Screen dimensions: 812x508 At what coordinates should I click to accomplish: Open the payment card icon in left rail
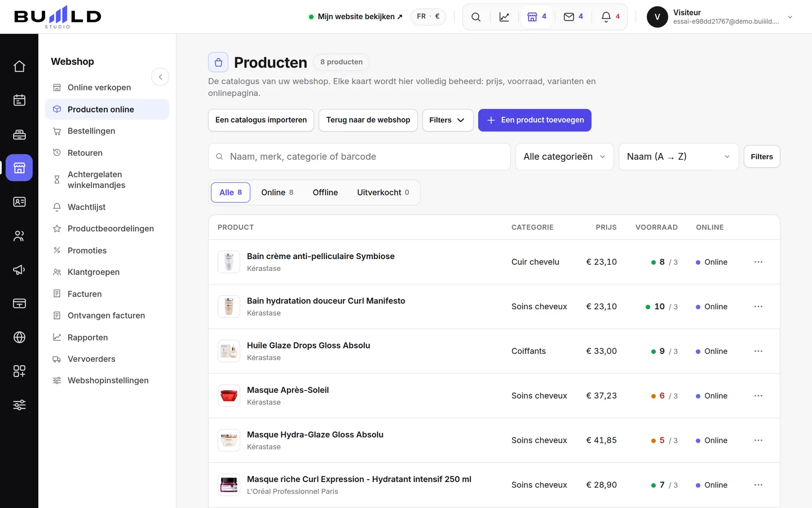[x=19, y=303]
